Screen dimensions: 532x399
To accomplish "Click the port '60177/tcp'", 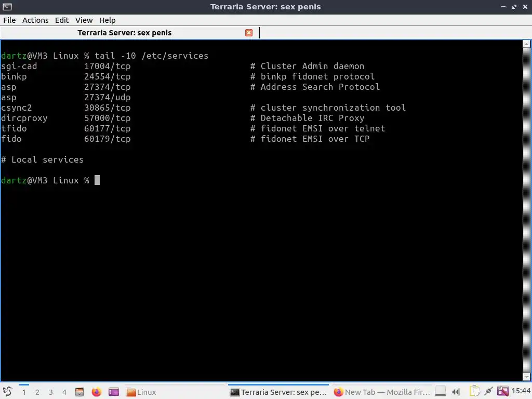I will pos(107,129).
